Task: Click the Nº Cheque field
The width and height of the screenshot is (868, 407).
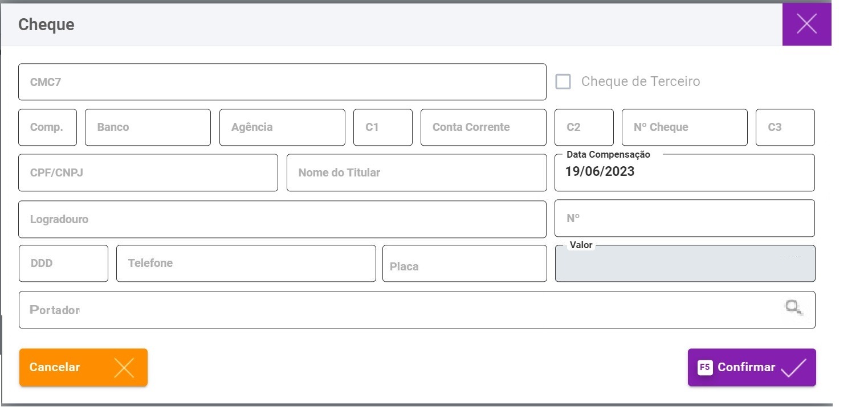Action: point(684,128)
